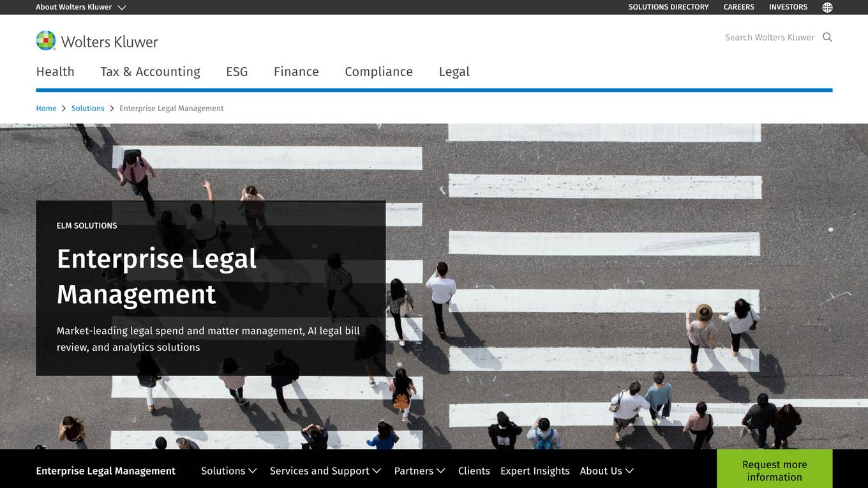
Task: Open the Tax & Accounting menu
Action: (150, 72)
